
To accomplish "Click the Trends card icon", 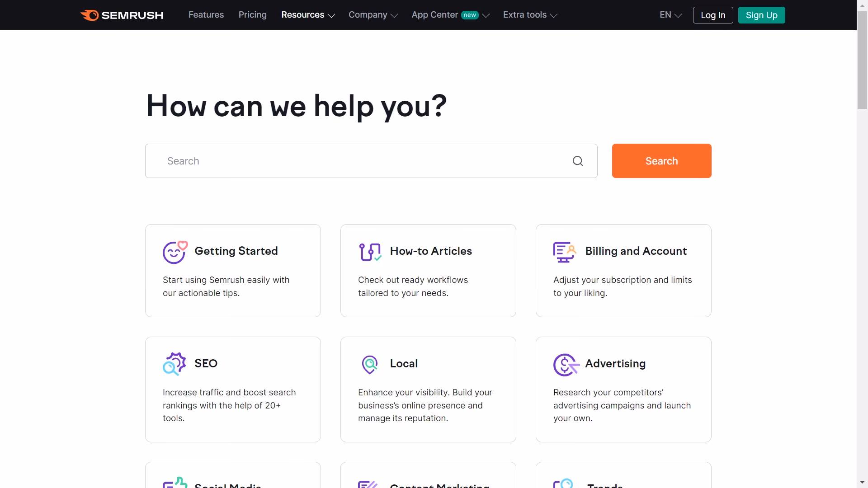I will tap(563, 483).
